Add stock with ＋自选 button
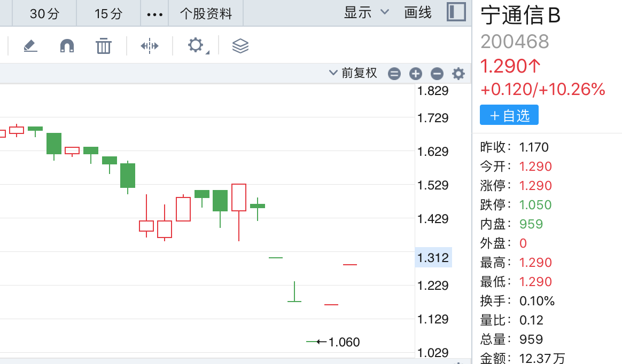Viewport: 622px width, 364px height. pyautogui.click(x=509, y=115)
